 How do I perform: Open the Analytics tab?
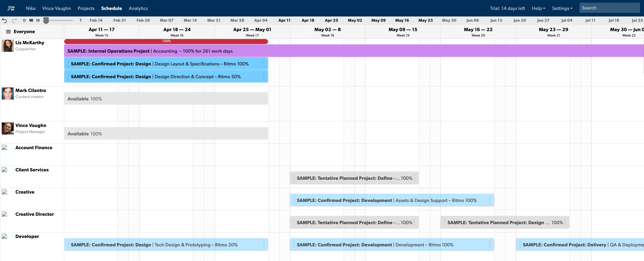[138, 9]
